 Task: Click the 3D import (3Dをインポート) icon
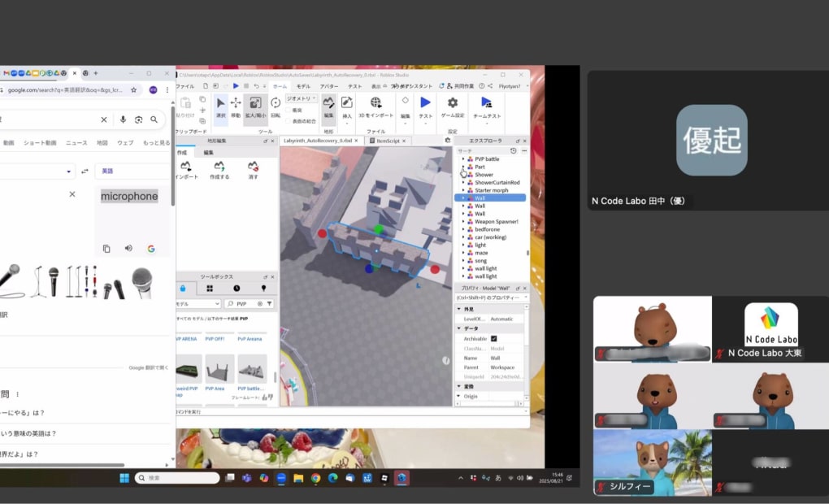375,106
